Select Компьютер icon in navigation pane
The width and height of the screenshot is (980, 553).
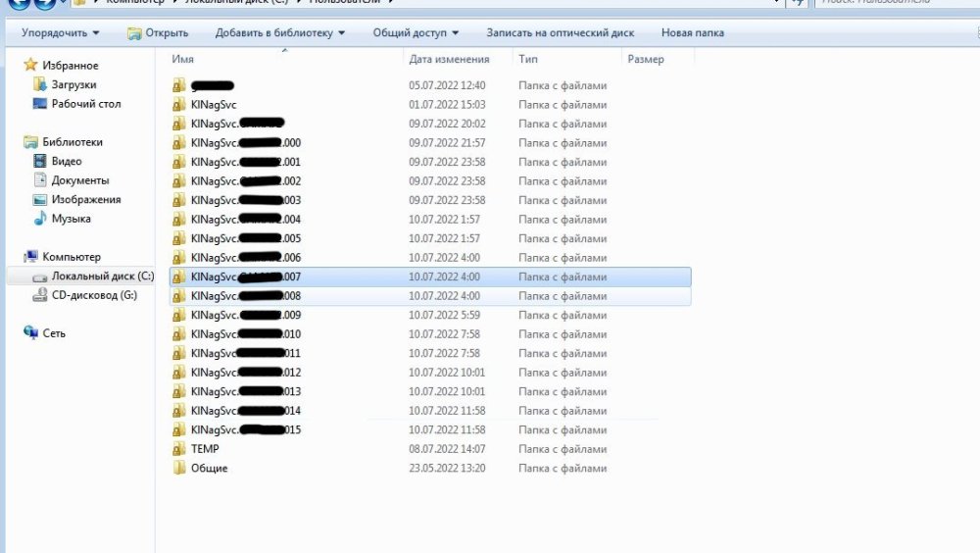tap(30, 257)
